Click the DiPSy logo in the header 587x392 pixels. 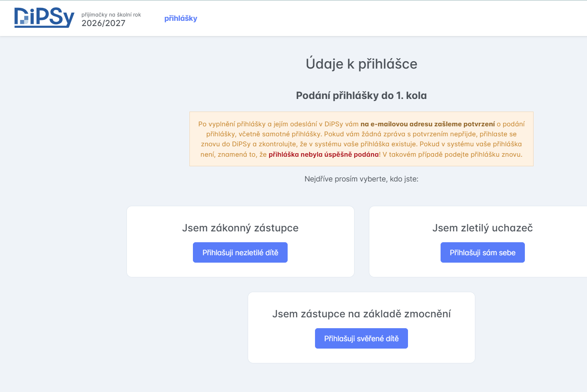(x=44, y=18)
